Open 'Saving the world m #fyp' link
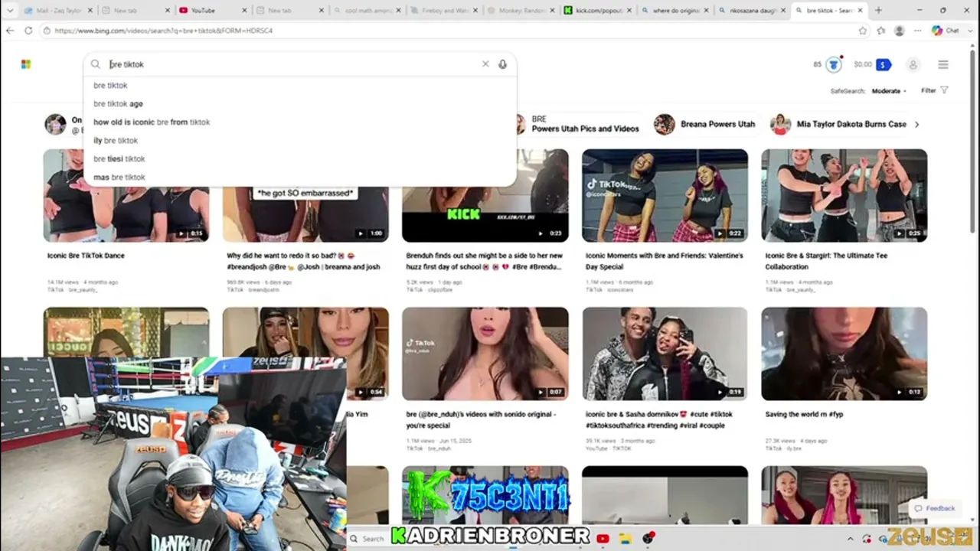Screen dimensions: 980x551 click(x=804, y=414)
